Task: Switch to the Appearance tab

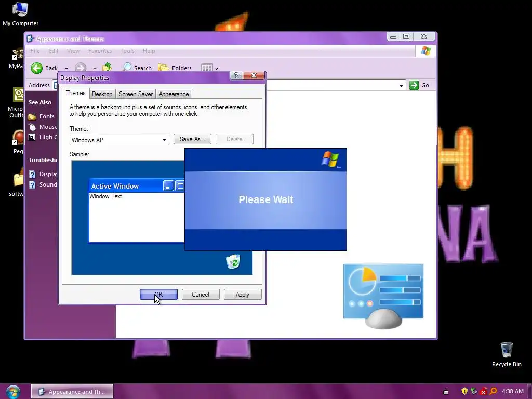Action: (x=174, y=94)
